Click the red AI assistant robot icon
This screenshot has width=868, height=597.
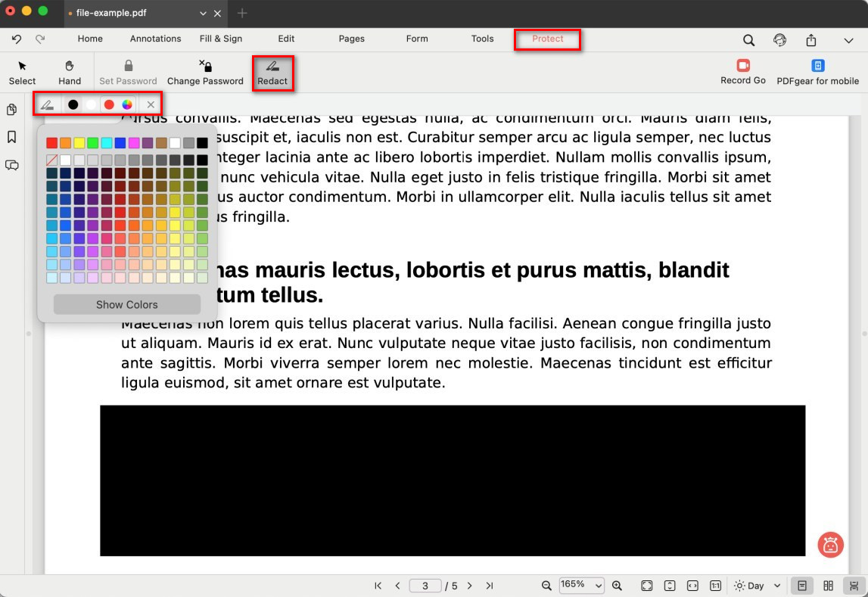pyautogui.click(x=830, y=544)
